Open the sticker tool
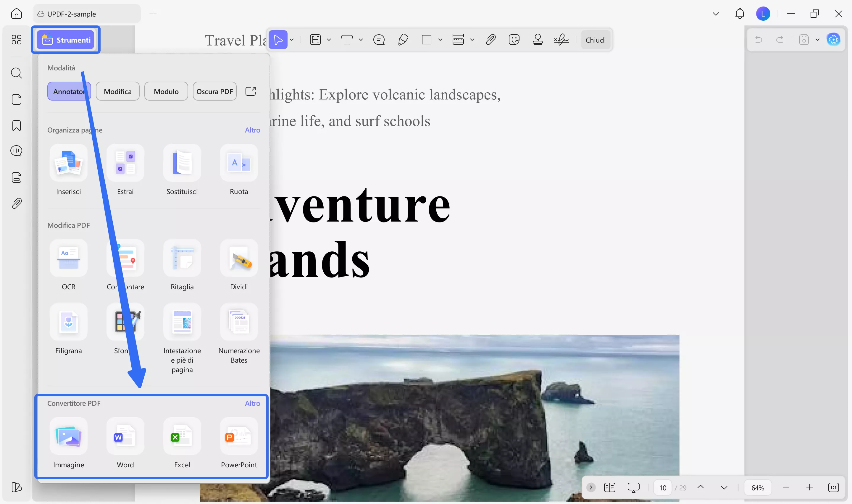The image size is (852, 504). [514, 40]
